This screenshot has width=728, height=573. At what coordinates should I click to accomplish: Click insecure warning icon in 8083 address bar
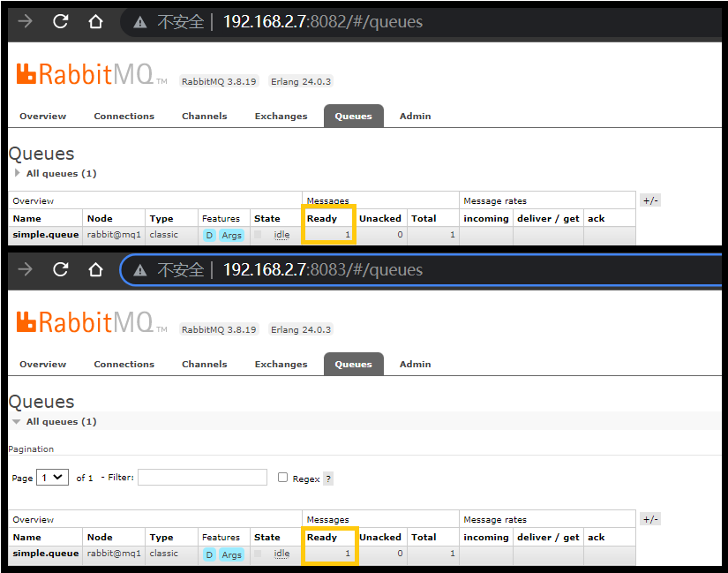click(139, 270)
